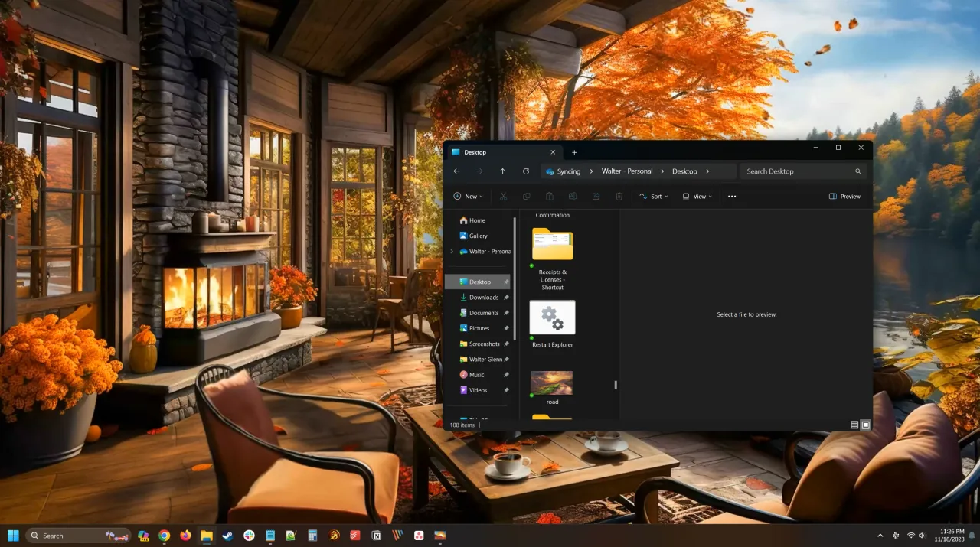Open Google Chrome from taskbar

point(164,536)
